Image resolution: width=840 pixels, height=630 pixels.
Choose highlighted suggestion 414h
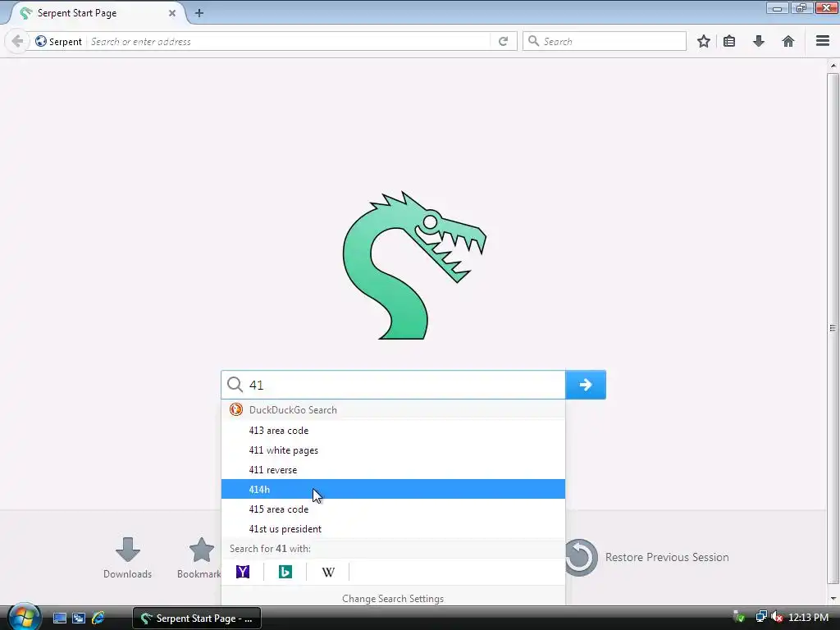393,489
